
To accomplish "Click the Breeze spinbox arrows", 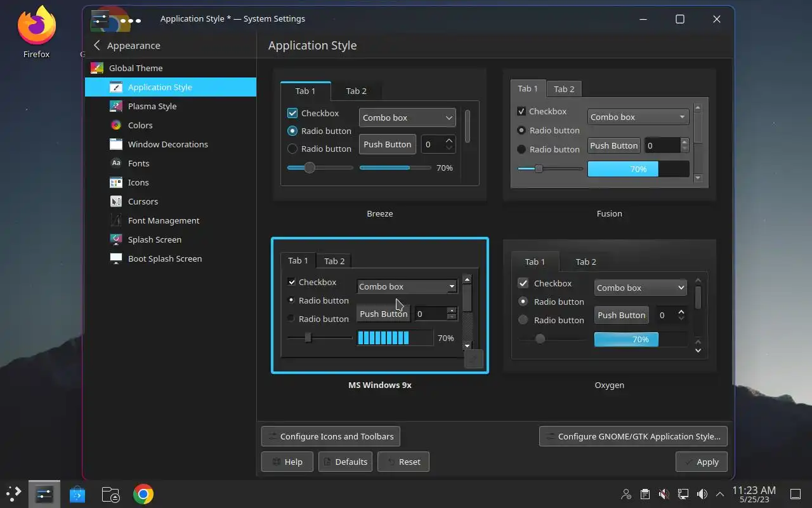I will pos(450,144).
